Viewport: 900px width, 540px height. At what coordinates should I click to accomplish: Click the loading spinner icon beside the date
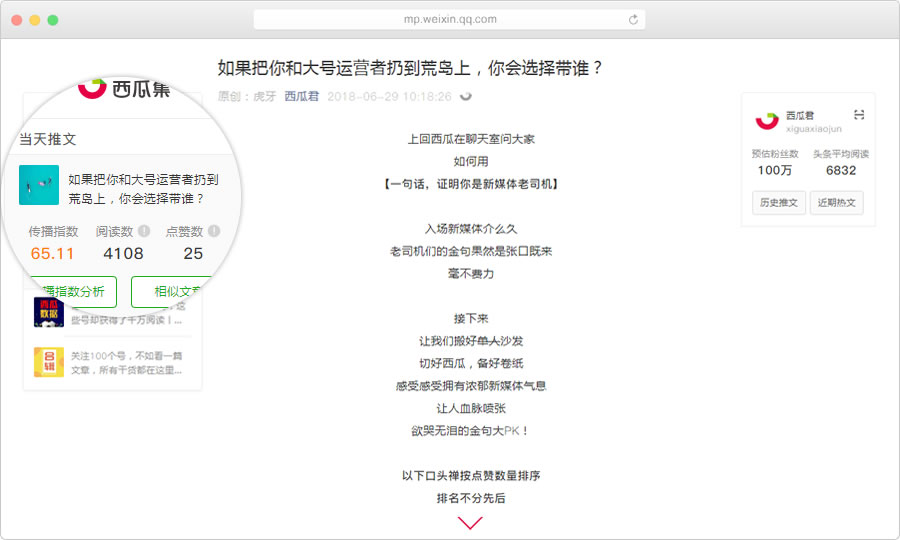coord(466,96)
